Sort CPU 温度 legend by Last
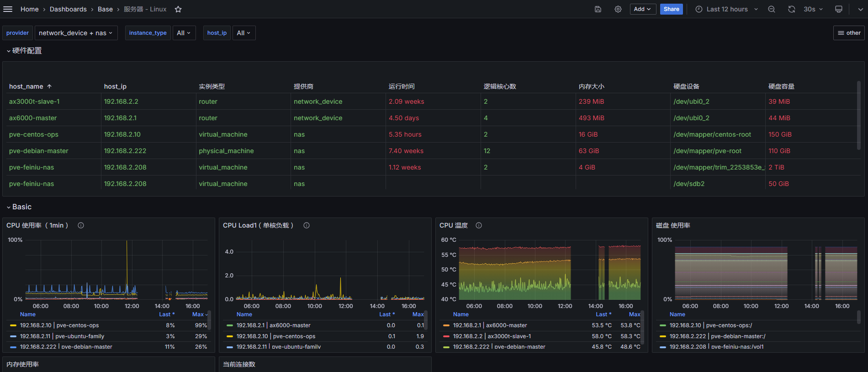Image resolution: width=868 pixels, height=372 pixels. point(603,314)
